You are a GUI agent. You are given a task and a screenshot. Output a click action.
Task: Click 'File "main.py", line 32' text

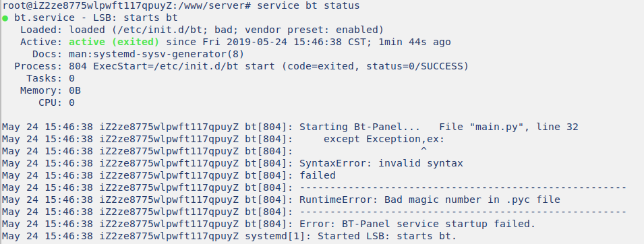pos(508,127)
